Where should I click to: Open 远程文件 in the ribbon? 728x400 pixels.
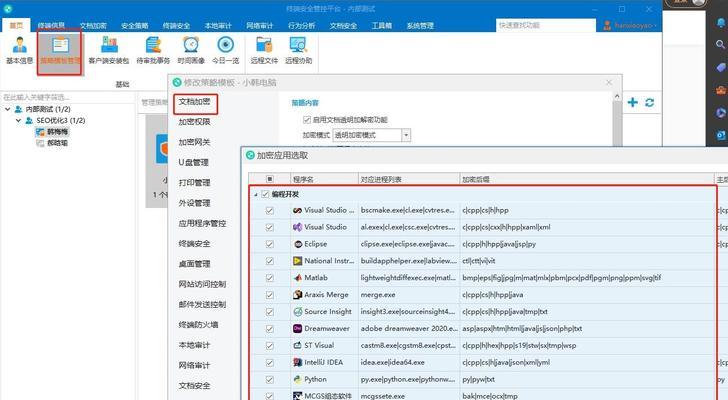264,51
